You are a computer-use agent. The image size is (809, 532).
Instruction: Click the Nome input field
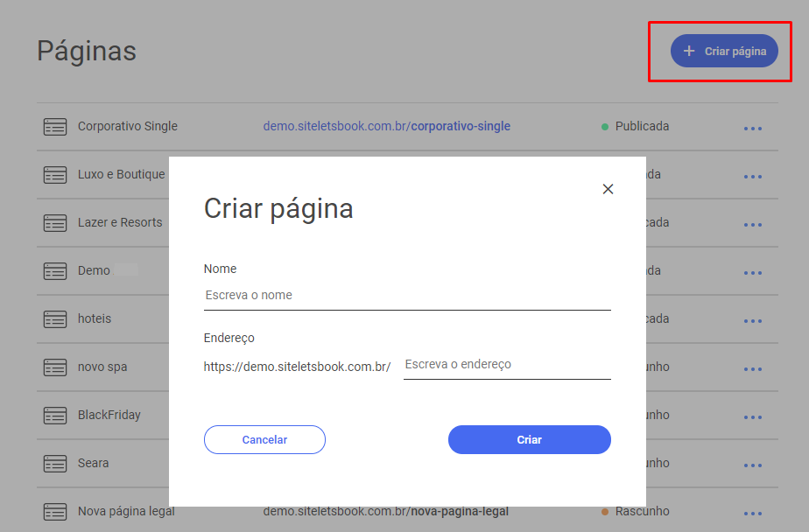click(x=407, y=296)
